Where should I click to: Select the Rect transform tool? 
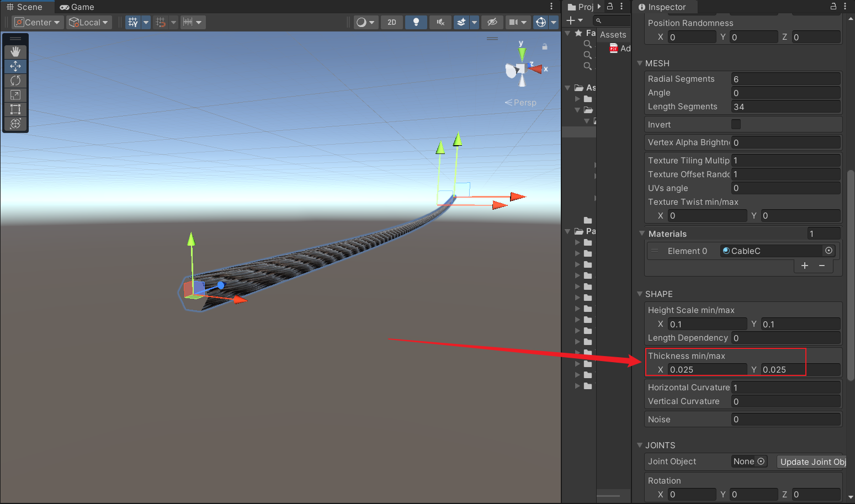click(15, 109)
